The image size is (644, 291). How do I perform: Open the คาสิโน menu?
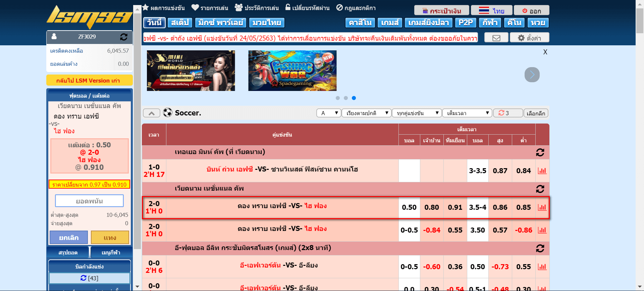click(x=360, y=23)
